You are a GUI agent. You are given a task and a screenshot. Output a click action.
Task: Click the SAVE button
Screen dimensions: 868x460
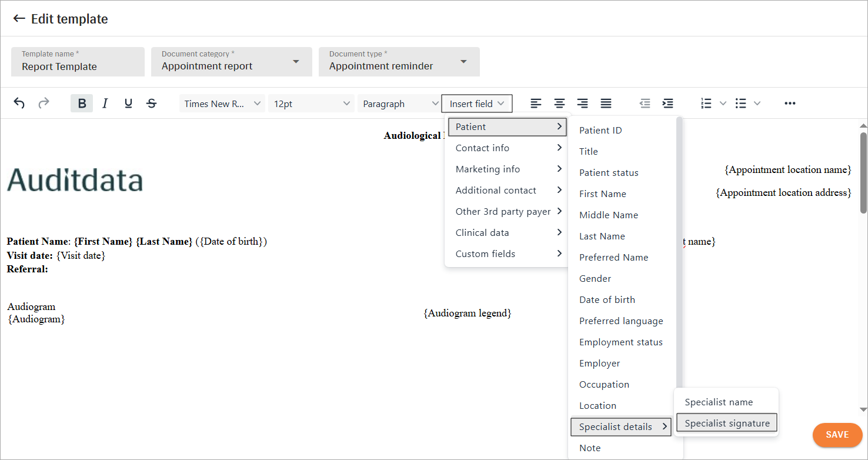pos(837,435)
